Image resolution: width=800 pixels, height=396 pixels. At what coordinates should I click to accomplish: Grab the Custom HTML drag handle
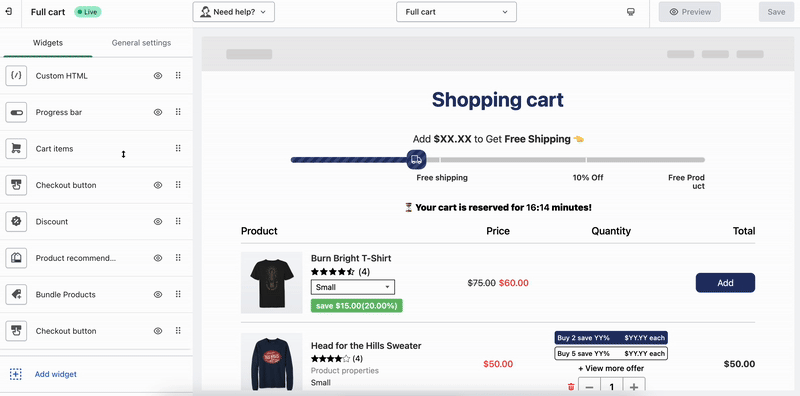click(178, 76)
